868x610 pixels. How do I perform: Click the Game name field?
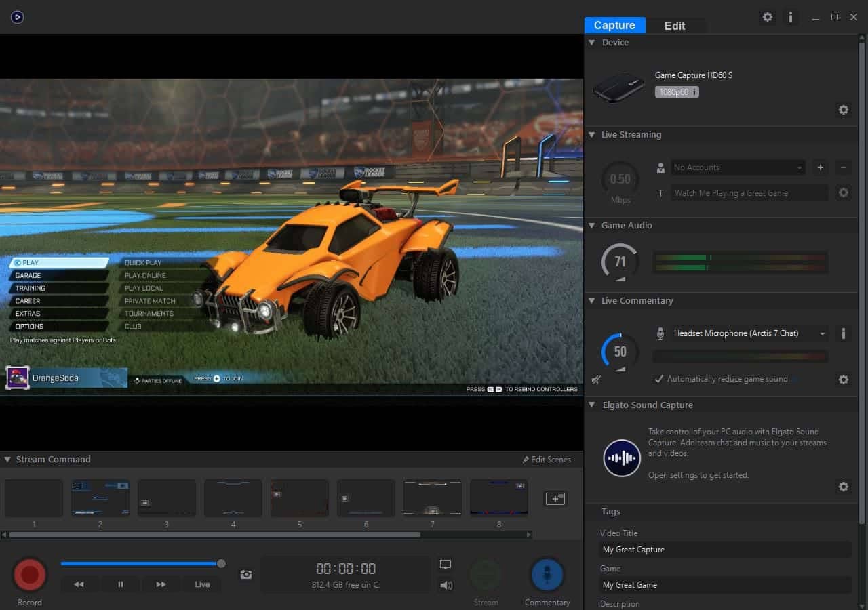726,585
